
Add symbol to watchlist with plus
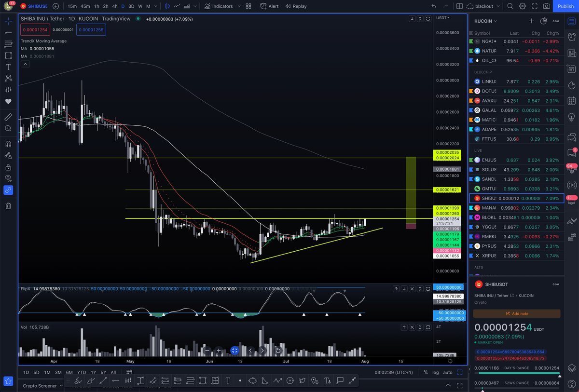[531, 21]
